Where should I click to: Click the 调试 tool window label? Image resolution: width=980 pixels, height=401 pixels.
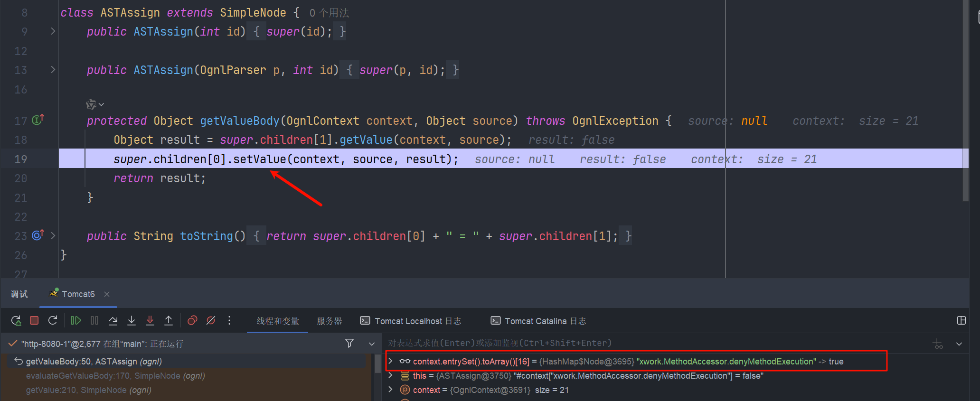tap(19, 294)
